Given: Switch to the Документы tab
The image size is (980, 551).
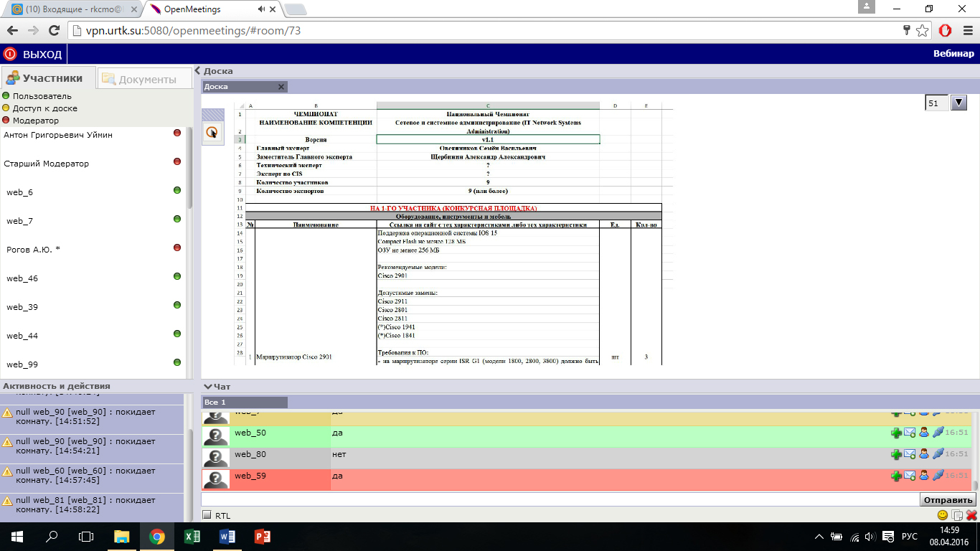Looking at the screenshot, I should tap(139, 80).
